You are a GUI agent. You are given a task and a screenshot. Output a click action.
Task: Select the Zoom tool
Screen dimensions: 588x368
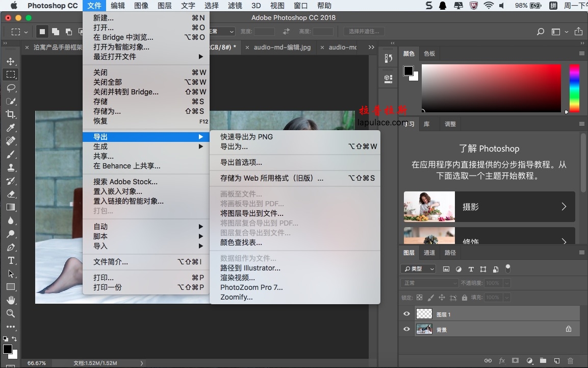pos(11,313)
